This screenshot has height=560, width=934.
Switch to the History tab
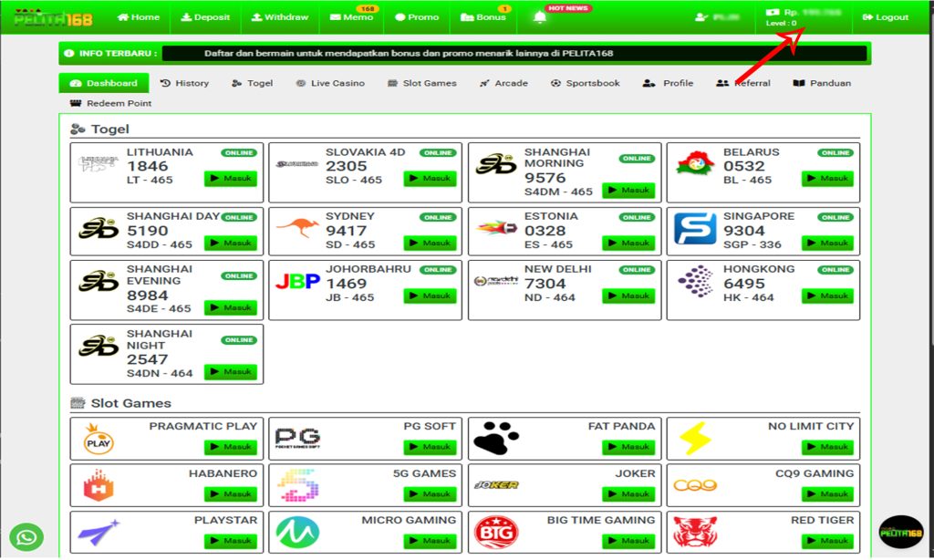184,83
